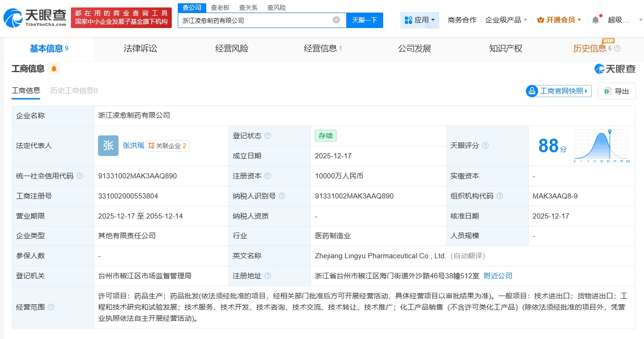Click the orange alert bell beside 工商信息
Viewport: 644px width, 339px height.
click(54, 69)
